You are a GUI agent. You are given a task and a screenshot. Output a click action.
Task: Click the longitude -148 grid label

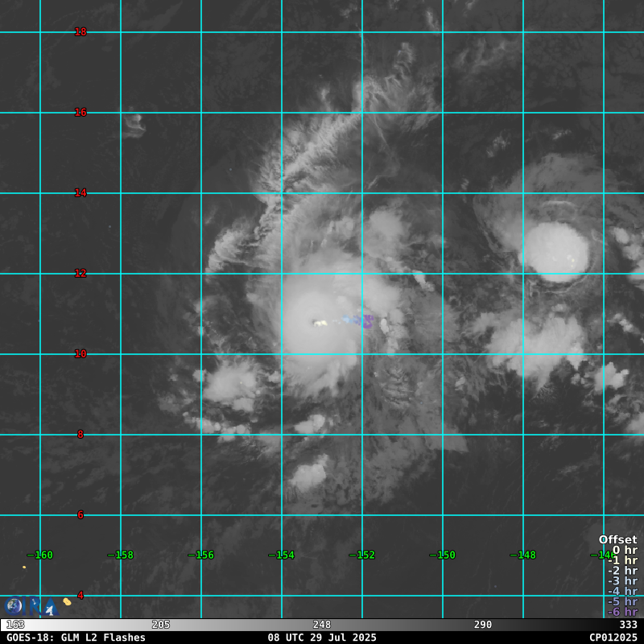click(523, 555)
